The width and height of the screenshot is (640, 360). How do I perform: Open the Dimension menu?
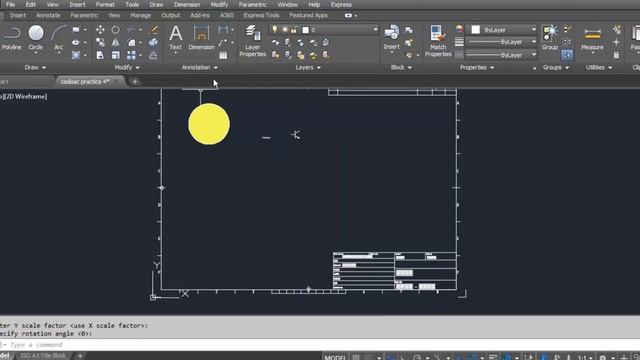coord(187,4)
